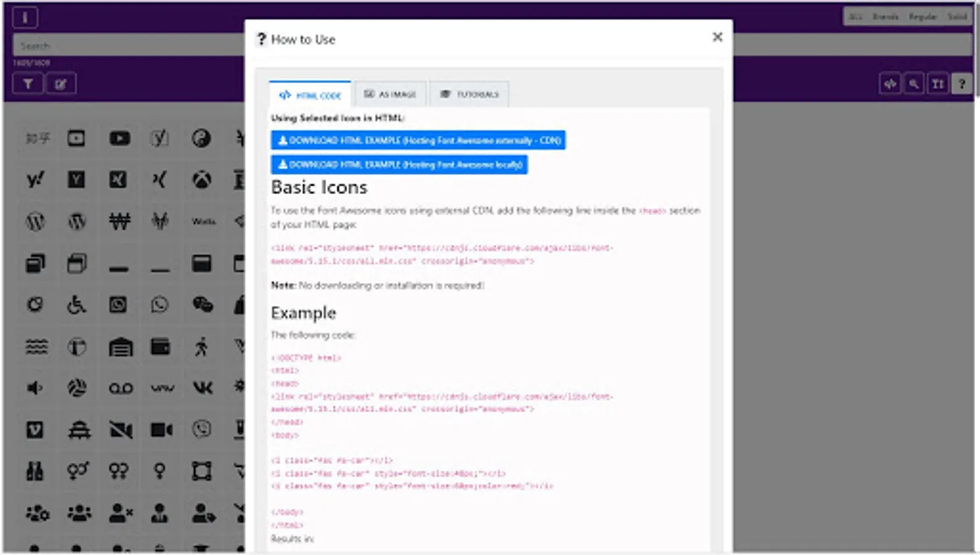Select the Brands style filter
The height and width of the screenshot is (555, 980).
[885, 17]
